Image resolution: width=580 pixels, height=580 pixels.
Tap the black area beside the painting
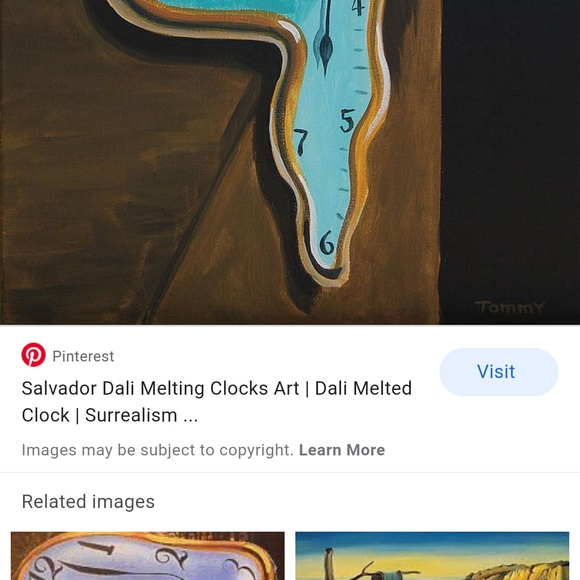coord(510,148)
